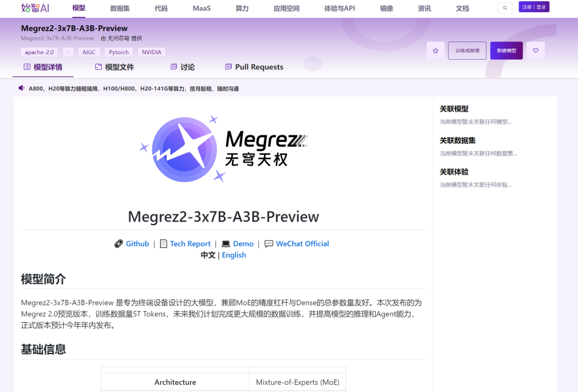
Task: Open the 文档 navigation menu
Action: point(462,8)
